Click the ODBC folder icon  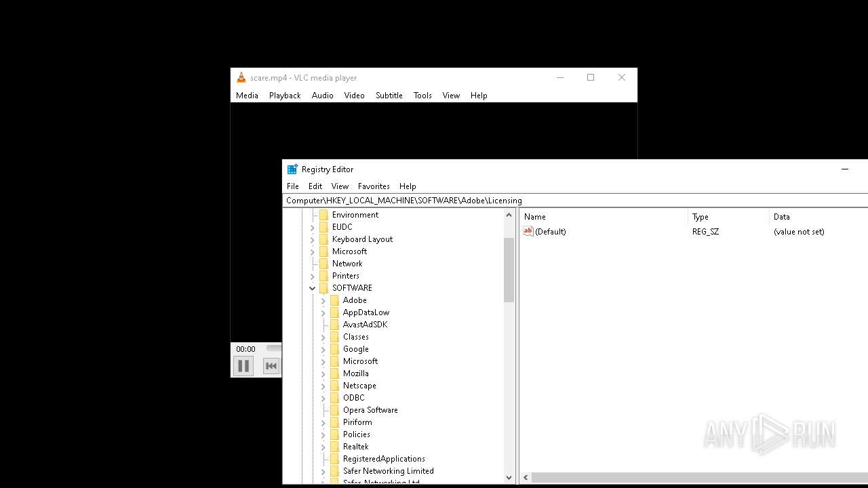pyautogui.click(x=334, y=398)
